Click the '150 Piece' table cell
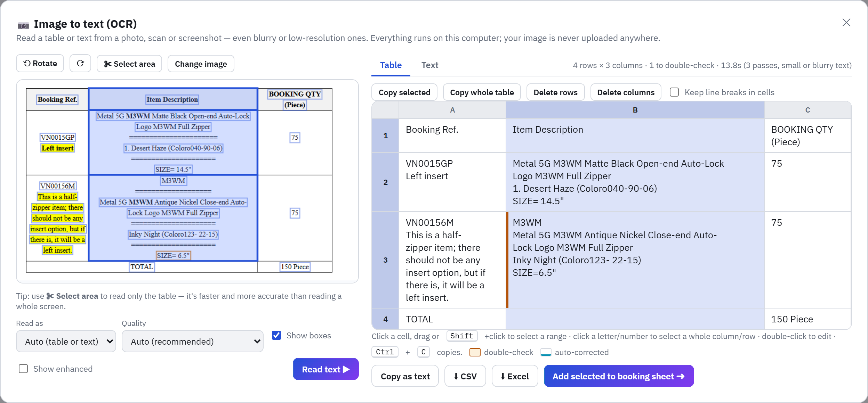Image resolution: width=868 pixels, height=403 pixels. 807,319
